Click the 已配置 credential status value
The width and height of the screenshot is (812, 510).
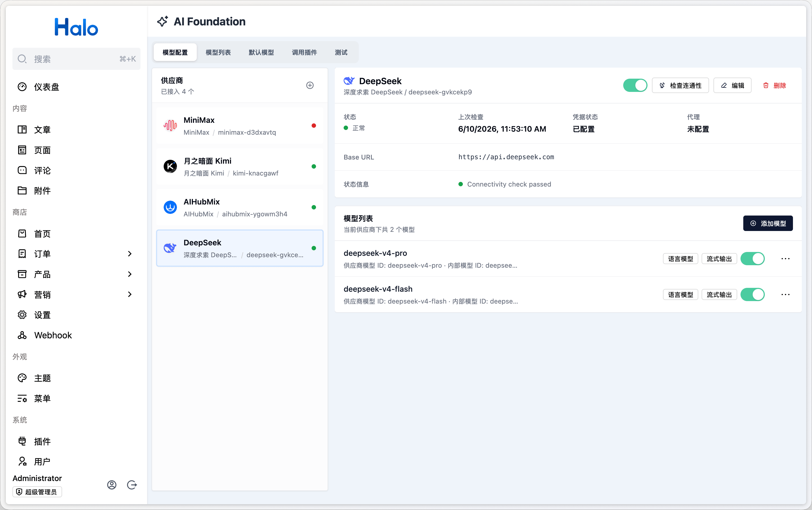583,129
